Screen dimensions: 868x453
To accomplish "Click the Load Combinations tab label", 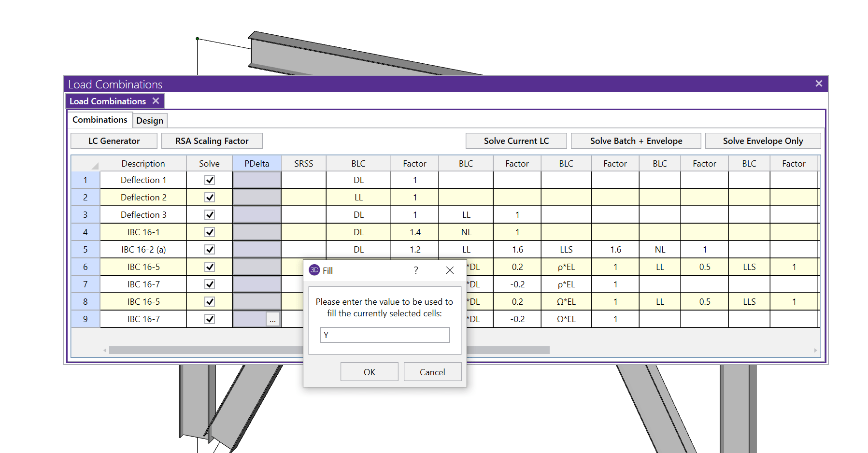I will (107, 101).
